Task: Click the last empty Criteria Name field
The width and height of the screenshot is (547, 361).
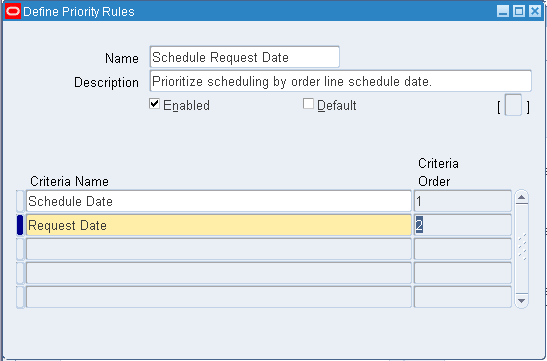Action: tap(219, 297)
